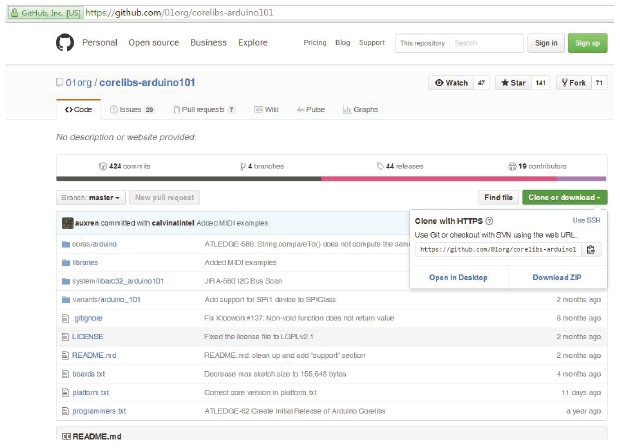This screenshot has width=620, height=448.
Task: Click the Sign in button
Action: 546,43
